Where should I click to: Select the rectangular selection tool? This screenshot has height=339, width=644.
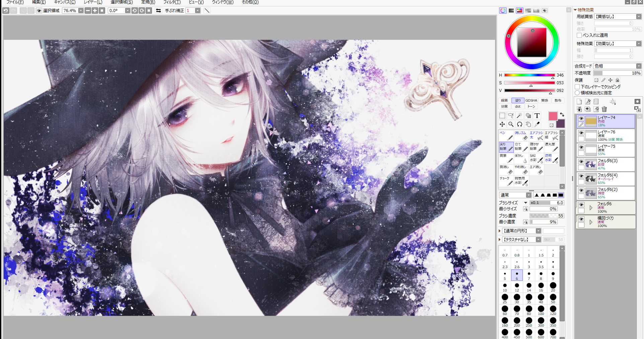pyautogui.click(x=502, y=116)
